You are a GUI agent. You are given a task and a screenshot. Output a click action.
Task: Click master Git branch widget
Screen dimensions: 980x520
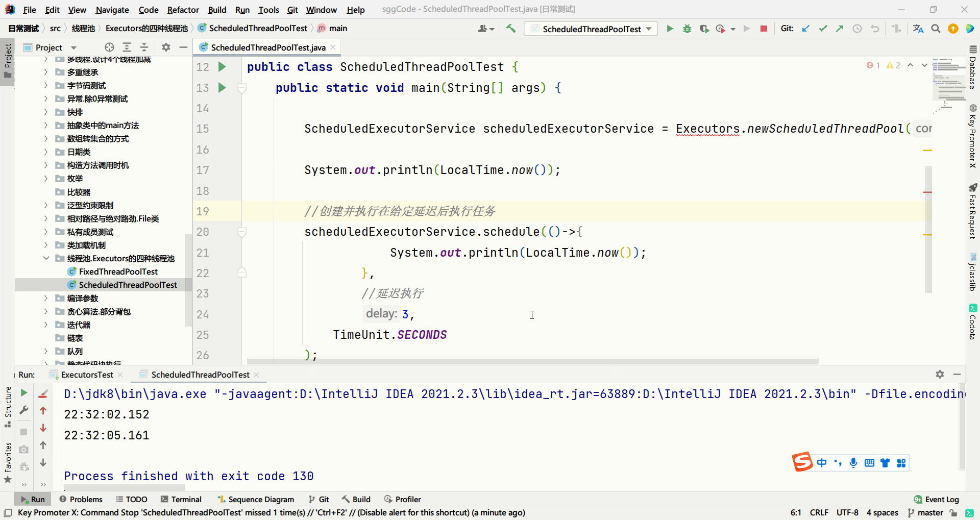(925, 512)
